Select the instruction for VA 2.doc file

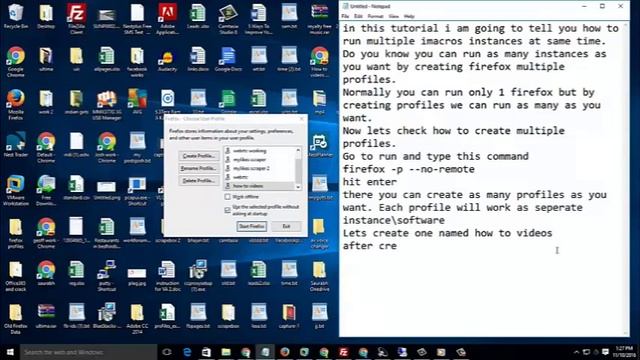pos(167,276)
